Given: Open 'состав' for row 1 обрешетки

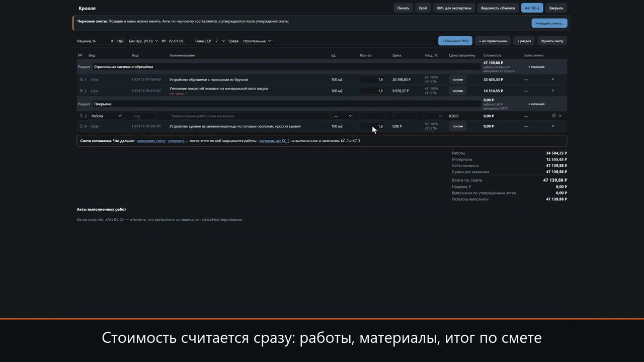Looking at the screenshot, I should 457,79.
